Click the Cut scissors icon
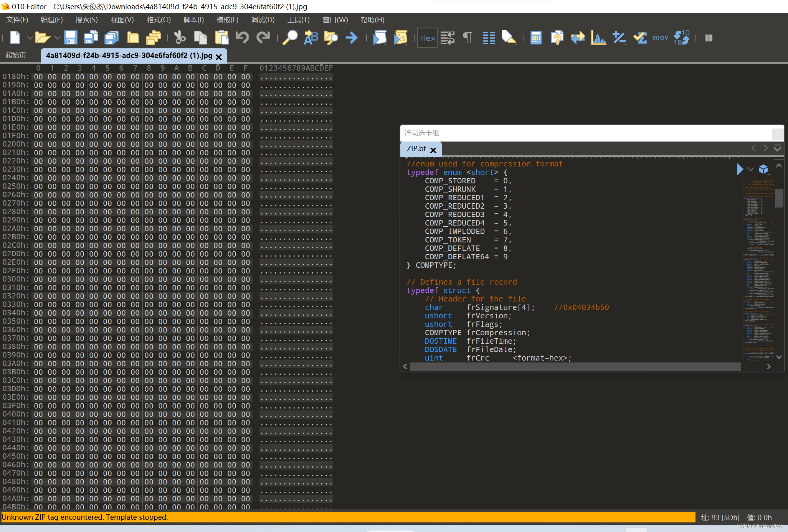Viewport: 788px width, 532px height. click(x=180, y=38)
